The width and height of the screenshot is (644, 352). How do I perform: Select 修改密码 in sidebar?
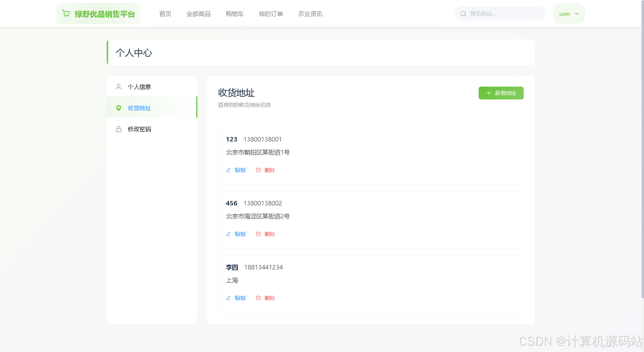[139, 129]
